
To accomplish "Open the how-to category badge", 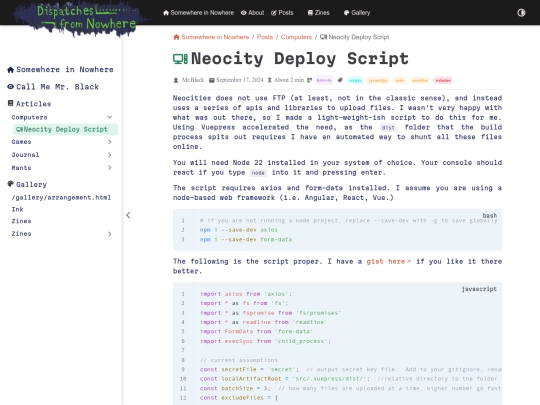I will [324, 80].
